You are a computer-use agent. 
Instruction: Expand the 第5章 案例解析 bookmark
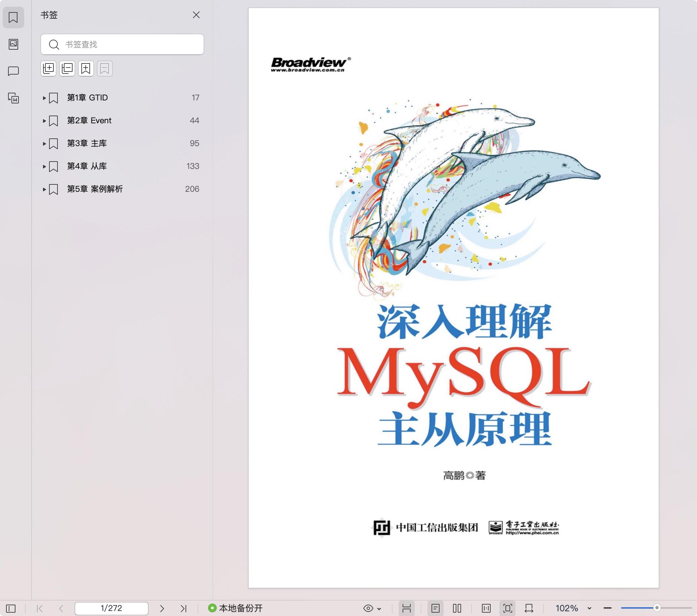click(x=44, y=189)
